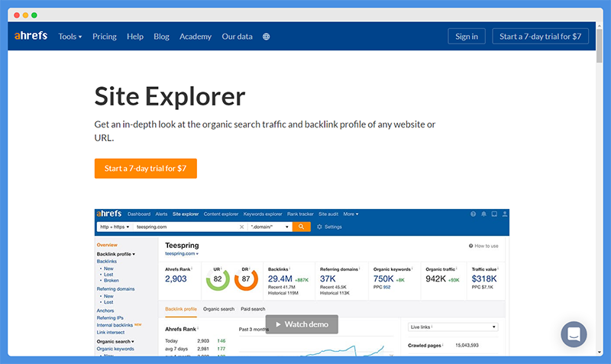Click the user profile icon in demo toolbar
Screen dimensions: 611x364
(x=505, y=214)
